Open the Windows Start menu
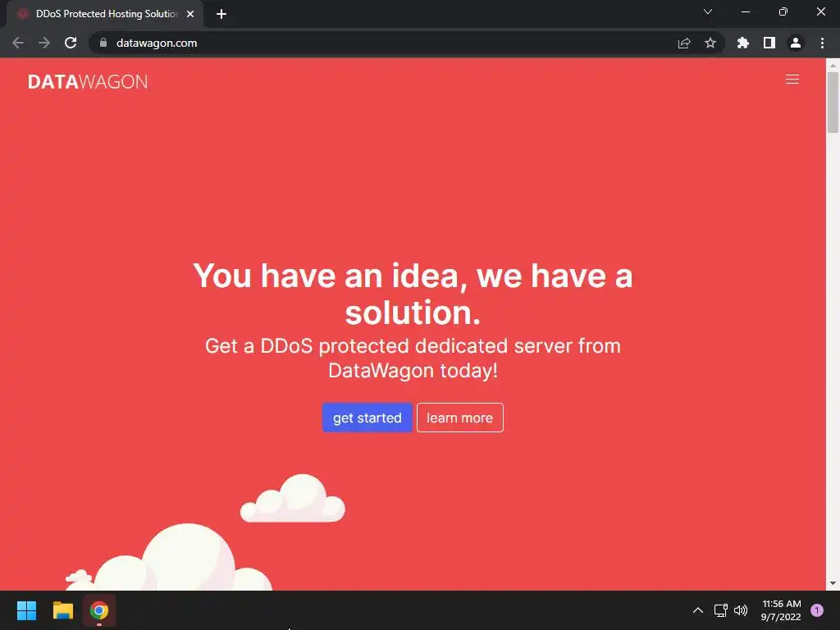Screen dimensions: 840x630 26,610
